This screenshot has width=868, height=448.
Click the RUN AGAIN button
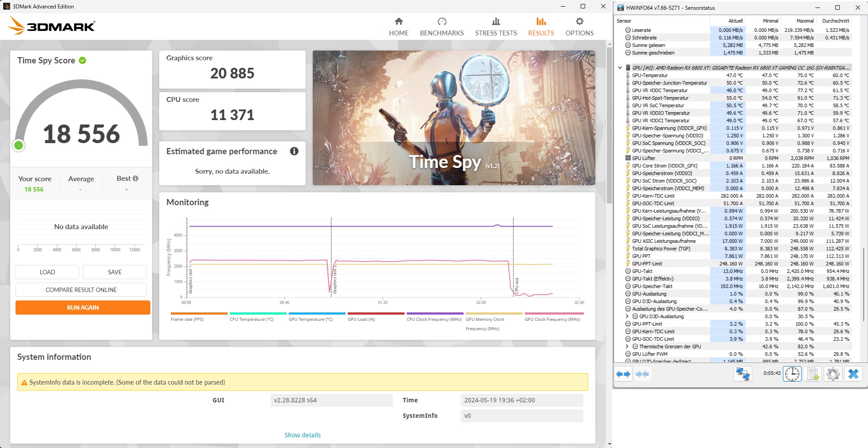[x=83, y=308]
